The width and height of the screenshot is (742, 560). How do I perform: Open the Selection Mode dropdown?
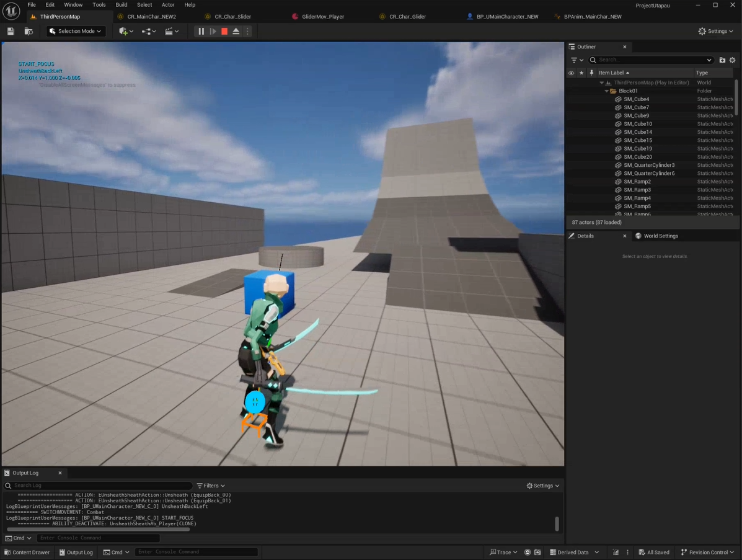[x=76, y=31]
